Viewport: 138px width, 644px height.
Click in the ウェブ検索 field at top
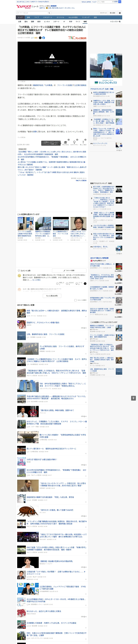pyautogui.click(x=104, y=2)
